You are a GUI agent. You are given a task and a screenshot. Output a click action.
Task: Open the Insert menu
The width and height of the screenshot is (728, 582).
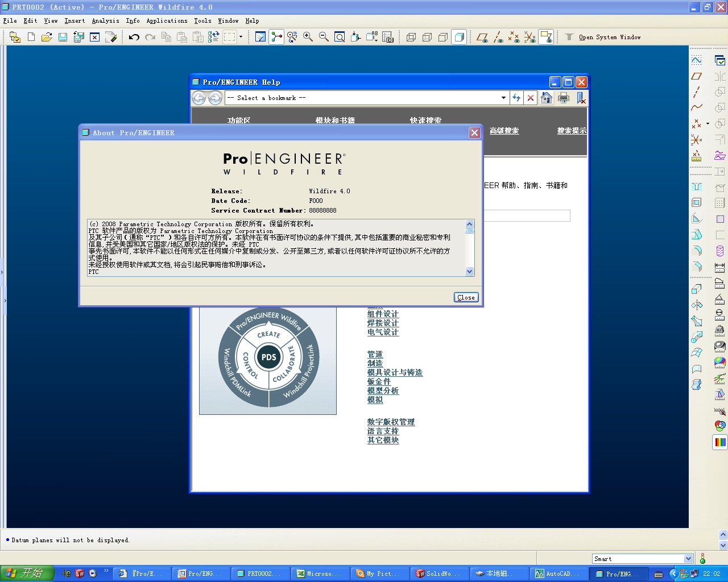click(75, 21)
